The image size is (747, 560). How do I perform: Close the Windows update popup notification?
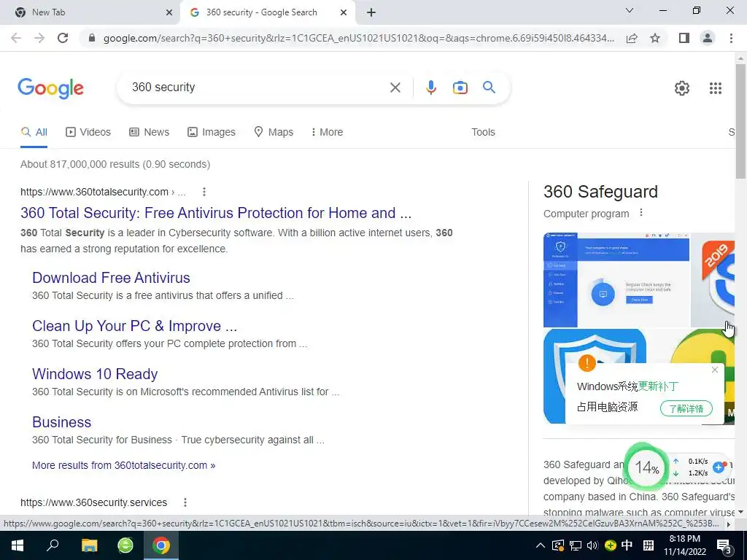tap(715, 370)
